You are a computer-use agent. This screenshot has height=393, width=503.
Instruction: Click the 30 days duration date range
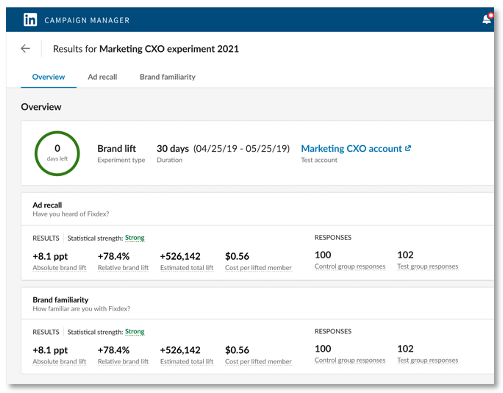[223, 148]
